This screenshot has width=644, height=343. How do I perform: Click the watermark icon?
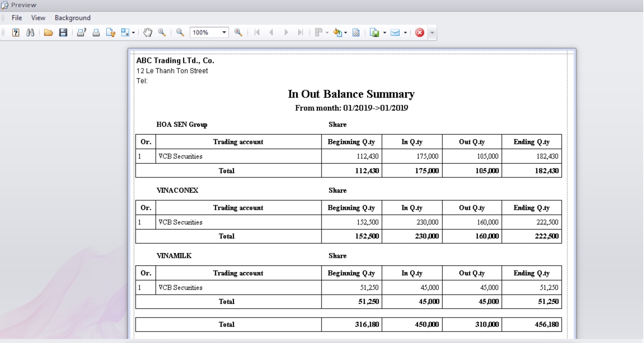point(356,32)
